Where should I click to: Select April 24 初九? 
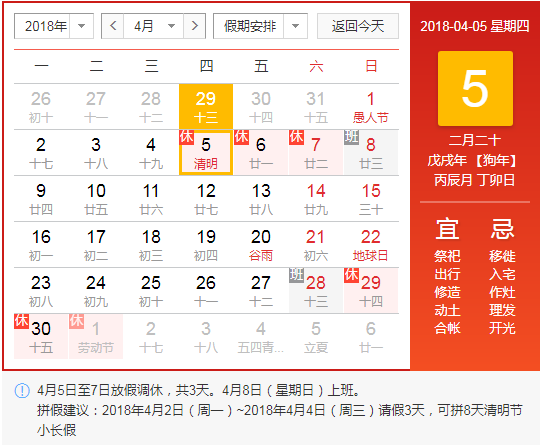tap(96, 291)
